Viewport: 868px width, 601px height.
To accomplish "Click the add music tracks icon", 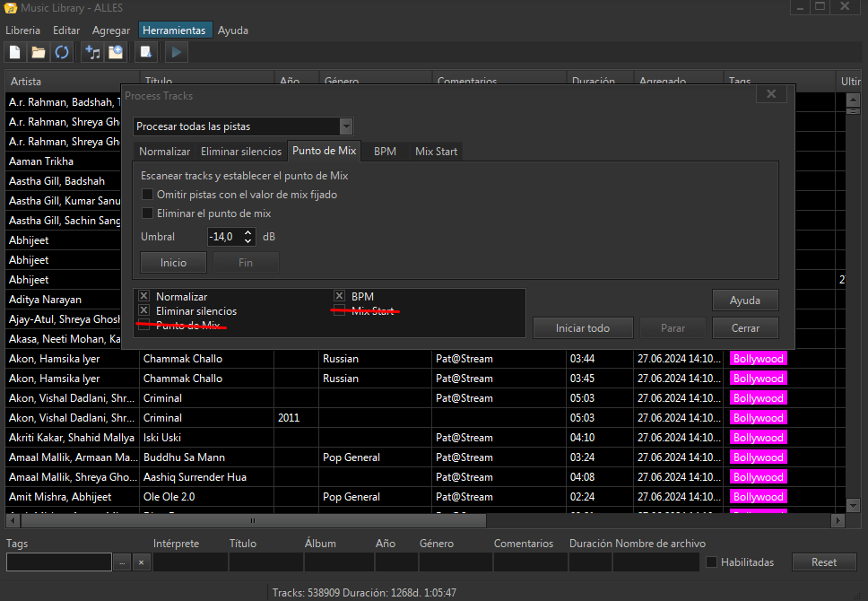I will [92, 52].
